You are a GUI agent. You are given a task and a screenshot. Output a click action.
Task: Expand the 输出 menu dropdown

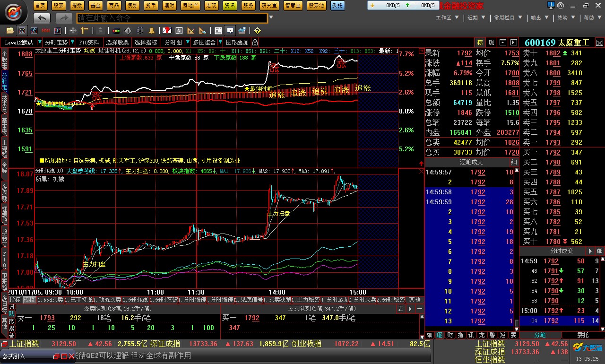tap(546, 18)
